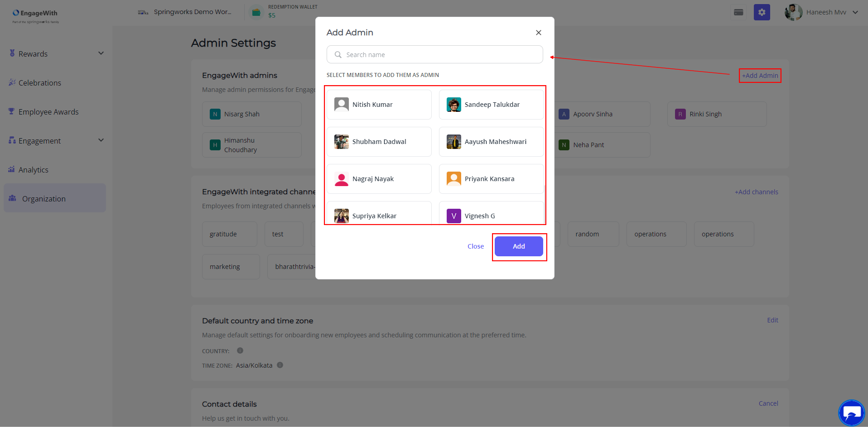Open the Springworks Demo workspace selector

click(185, 12)
